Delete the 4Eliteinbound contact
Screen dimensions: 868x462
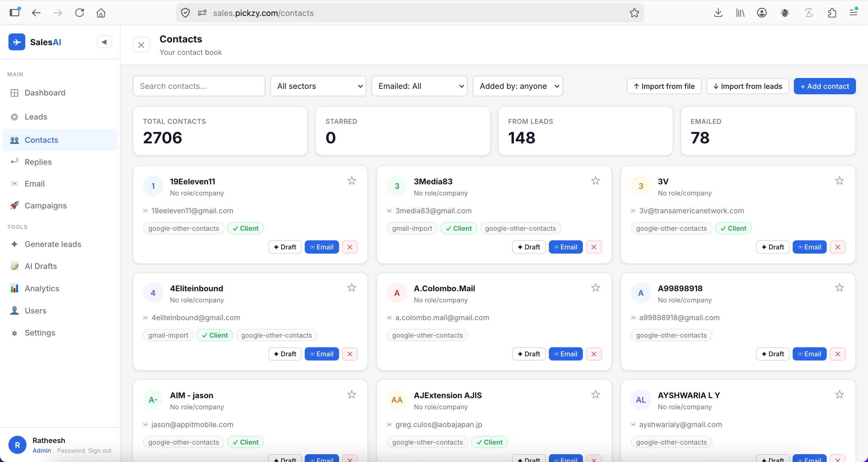click(350, 354)
